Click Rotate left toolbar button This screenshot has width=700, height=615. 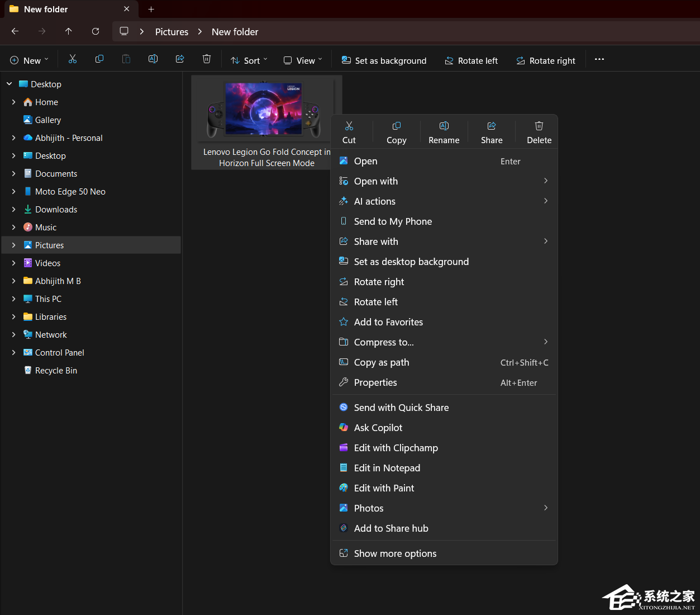tap(472, 60)
